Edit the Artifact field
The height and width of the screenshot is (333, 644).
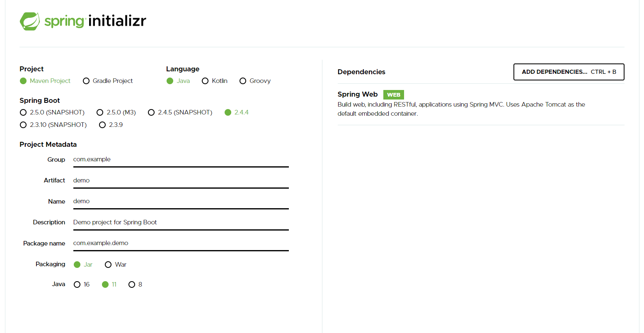pos(181,180)
